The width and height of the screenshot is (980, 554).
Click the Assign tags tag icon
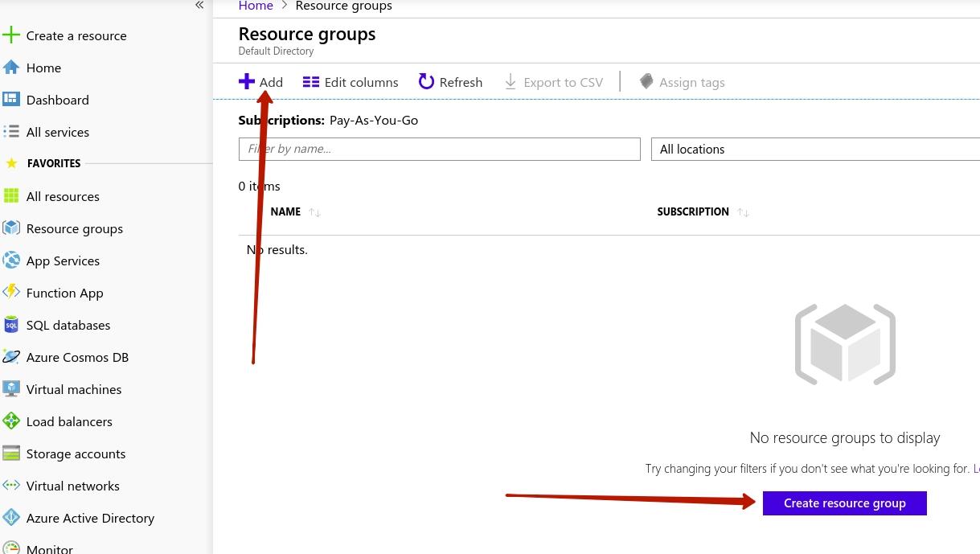(x=646, y=81)
